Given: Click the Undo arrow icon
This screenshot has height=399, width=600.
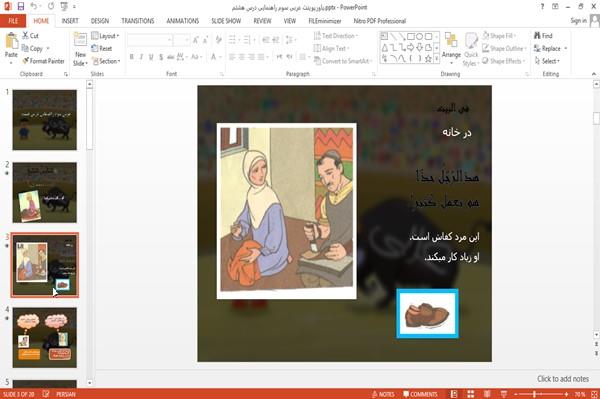Looking at the screenshot, I should click(34, 6).
